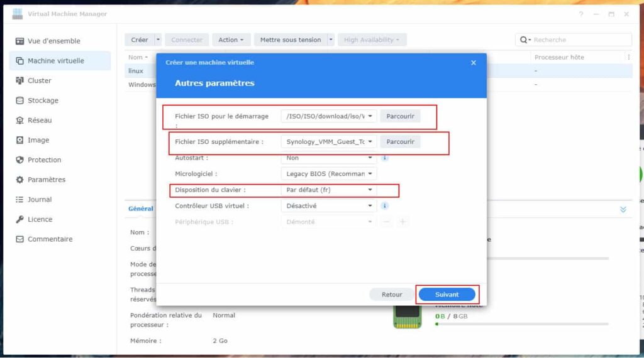Click the Créer button

tap(139, 40)
